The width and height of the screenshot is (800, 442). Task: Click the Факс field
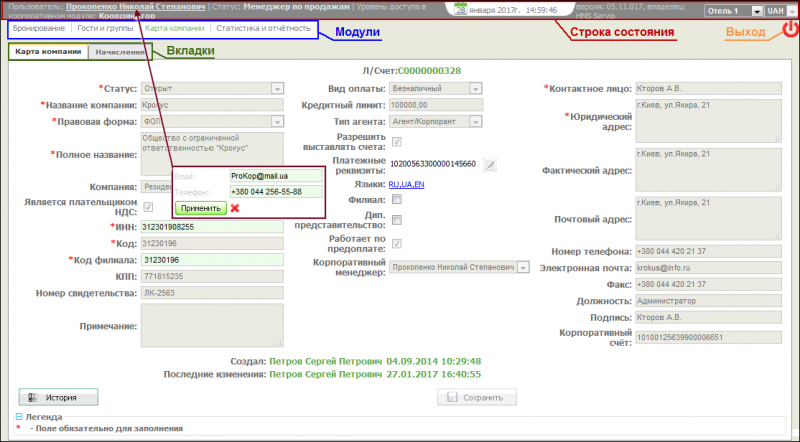(708, 284)
